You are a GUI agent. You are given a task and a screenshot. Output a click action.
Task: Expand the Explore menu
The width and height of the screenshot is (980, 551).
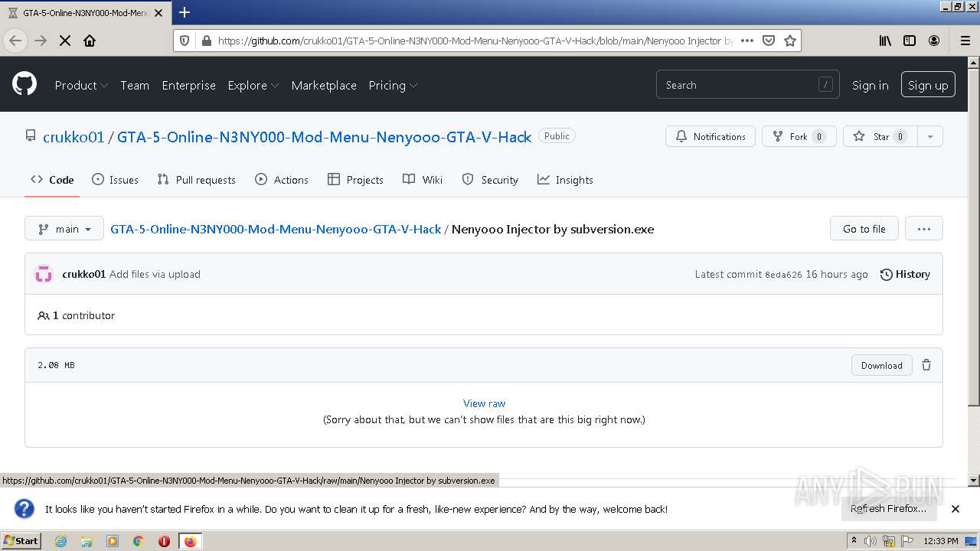(253, 85)
